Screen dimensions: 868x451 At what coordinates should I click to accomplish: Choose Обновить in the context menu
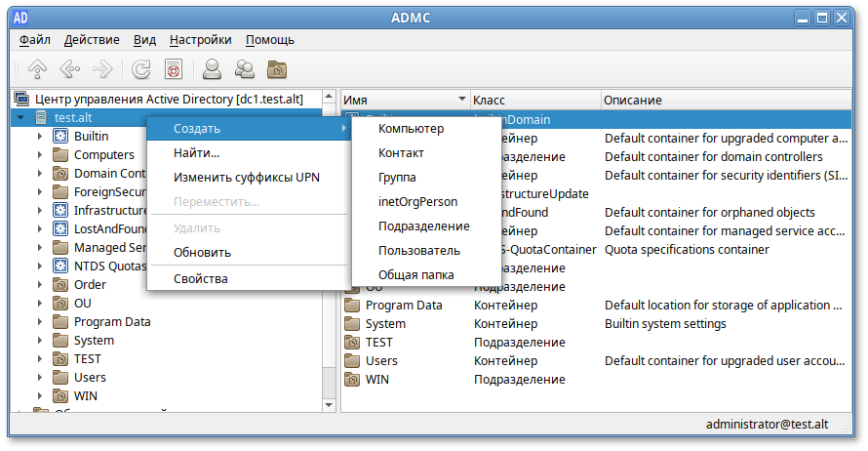pyautogui.click(x=249, y=253)
